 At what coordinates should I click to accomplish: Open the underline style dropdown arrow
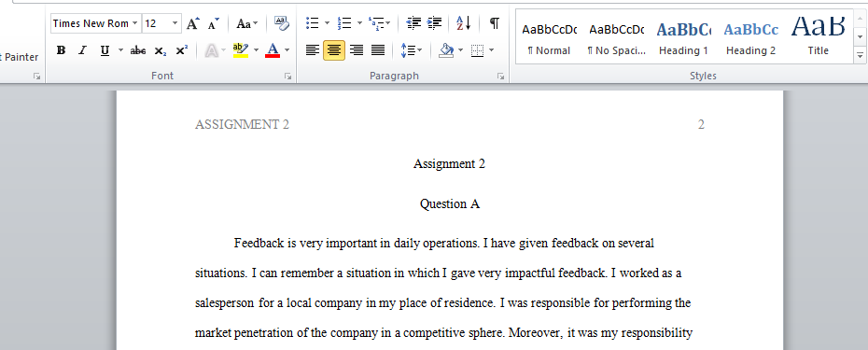(120, 50)
